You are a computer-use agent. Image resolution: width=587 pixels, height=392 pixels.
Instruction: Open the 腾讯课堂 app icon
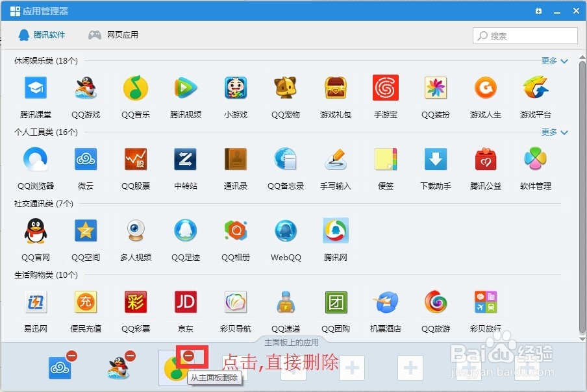click(x=36, y=88)
